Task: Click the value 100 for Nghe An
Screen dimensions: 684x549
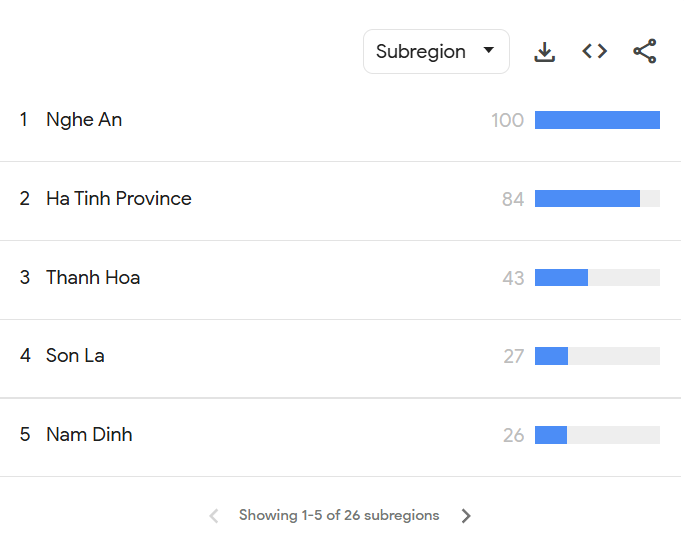Action: (x=507, y=121)
